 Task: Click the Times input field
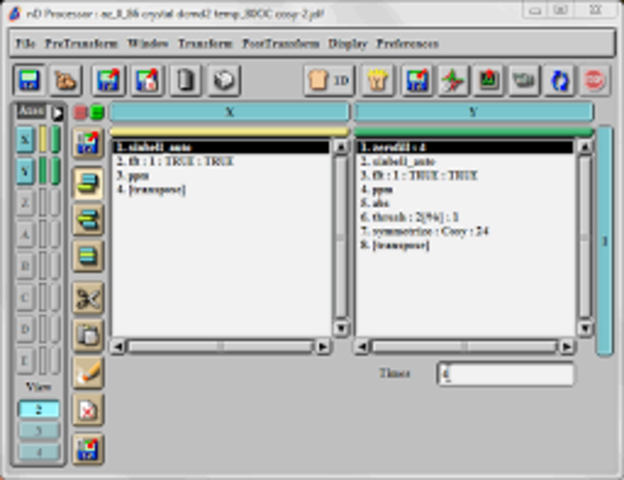click(x=505, y=374)
